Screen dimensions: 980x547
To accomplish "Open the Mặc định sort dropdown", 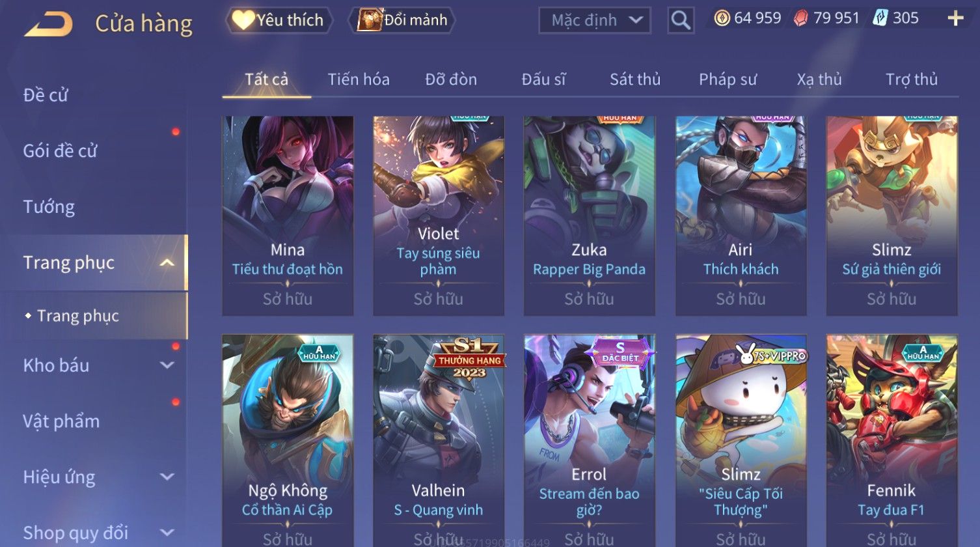I will pyautogui.click(x=595, y=20).
